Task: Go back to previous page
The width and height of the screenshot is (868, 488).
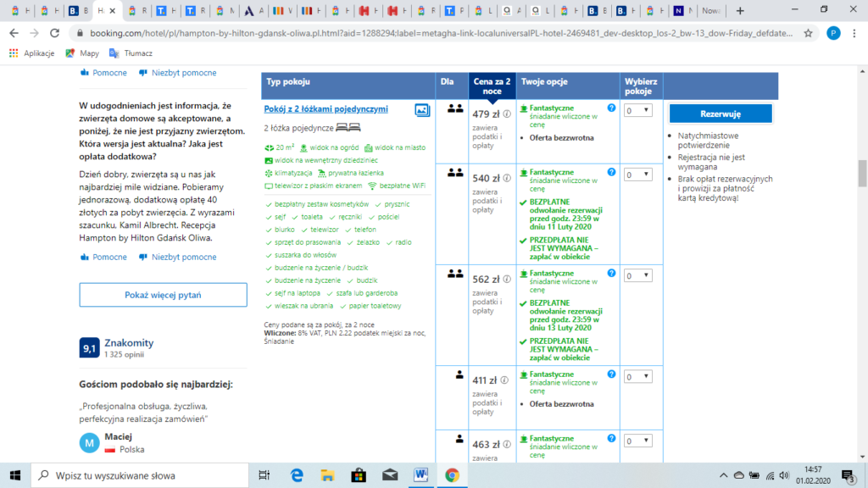Action: (x=14, y=33)
